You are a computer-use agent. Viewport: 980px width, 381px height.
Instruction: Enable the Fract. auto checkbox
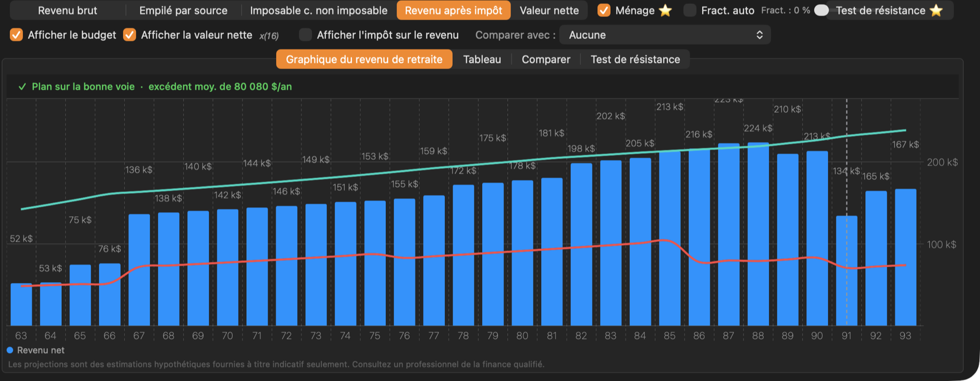[x=690, y=11]
